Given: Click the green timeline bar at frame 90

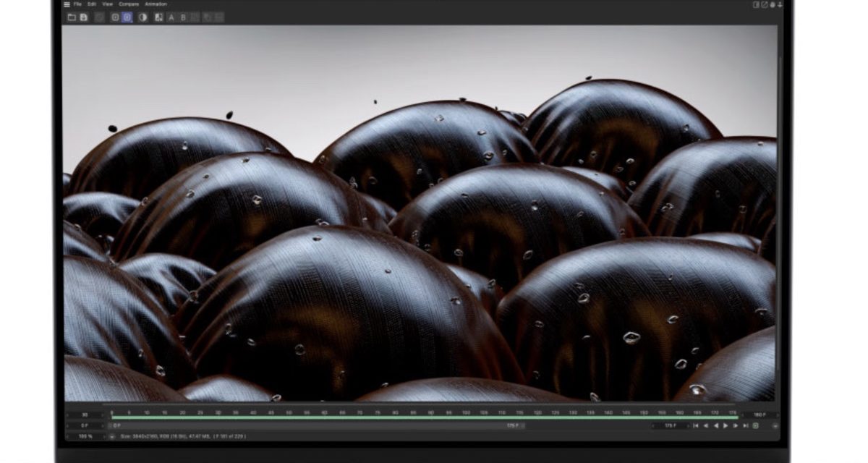Looking at the screenshot, I should tap(430, 417).
